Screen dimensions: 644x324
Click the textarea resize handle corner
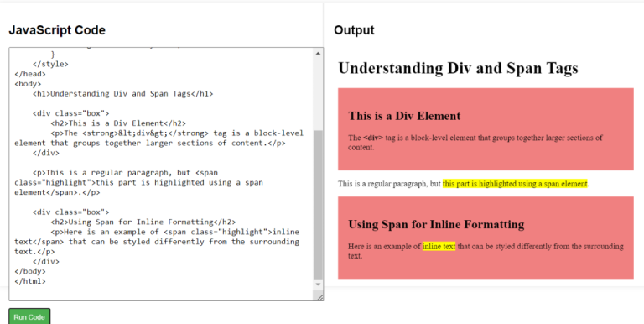pyautogui.click(x=319, y=297)
